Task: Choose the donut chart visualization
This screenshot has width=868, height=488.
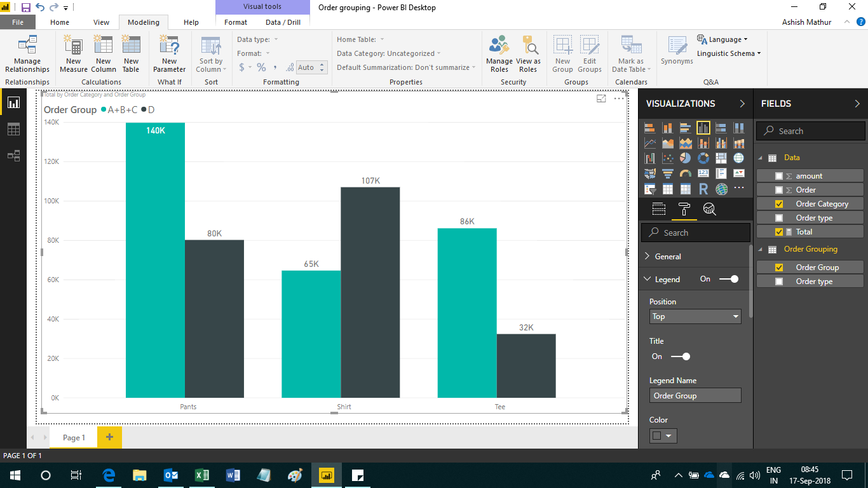Action: point(703,158)
